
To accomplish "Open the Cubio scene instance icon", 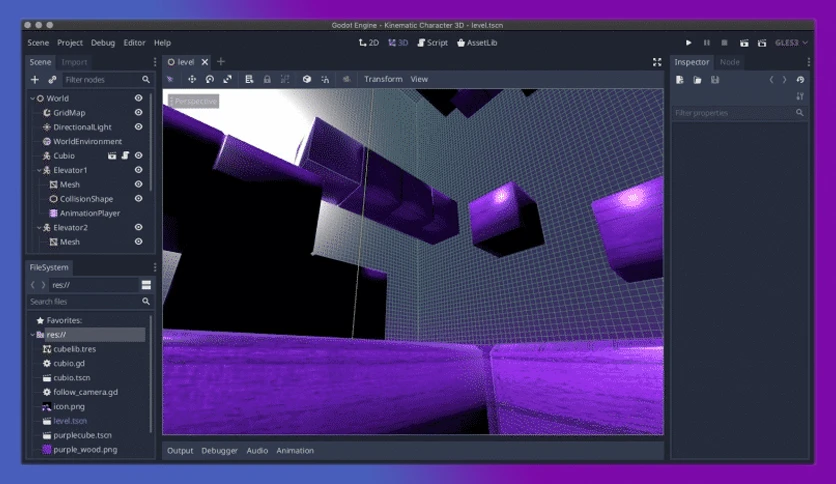I will 112,156.
